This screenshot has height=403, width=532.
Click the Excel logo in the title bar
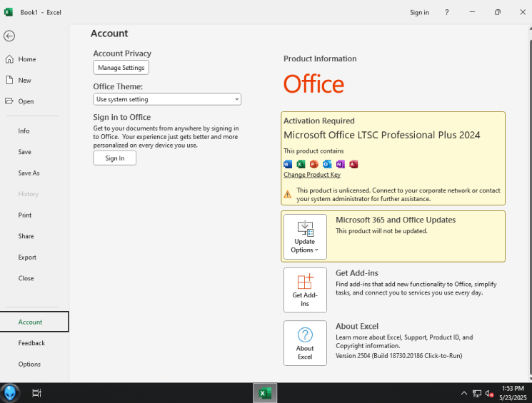coord(8,12)
